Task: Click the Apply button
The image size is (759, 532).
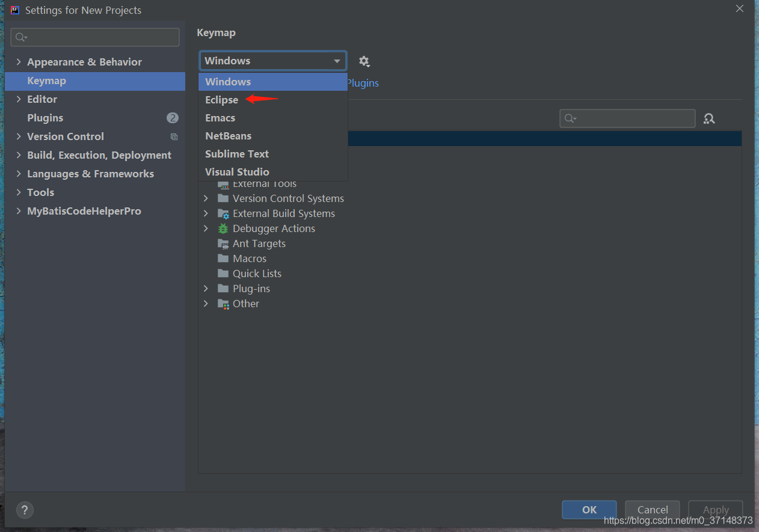Action: (x=716, y=510)
